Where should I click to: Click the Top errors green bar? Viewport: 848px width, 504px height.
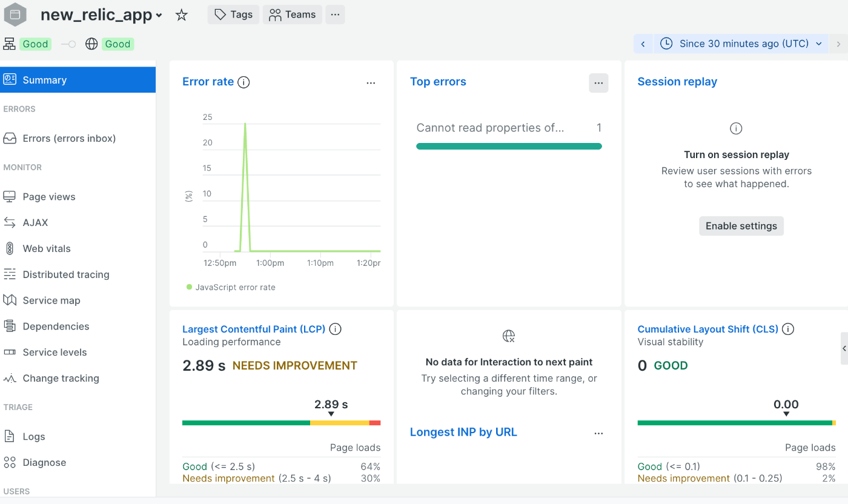coord(509,146)
